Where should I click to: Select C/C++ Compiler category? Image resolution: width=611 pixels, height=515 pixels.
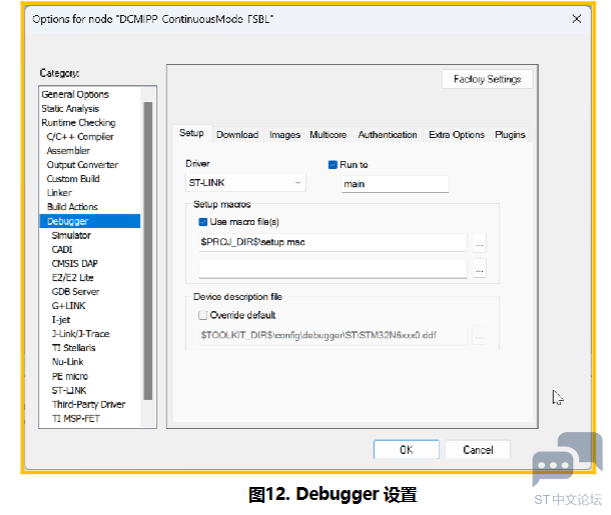click(x=80, y=137)
